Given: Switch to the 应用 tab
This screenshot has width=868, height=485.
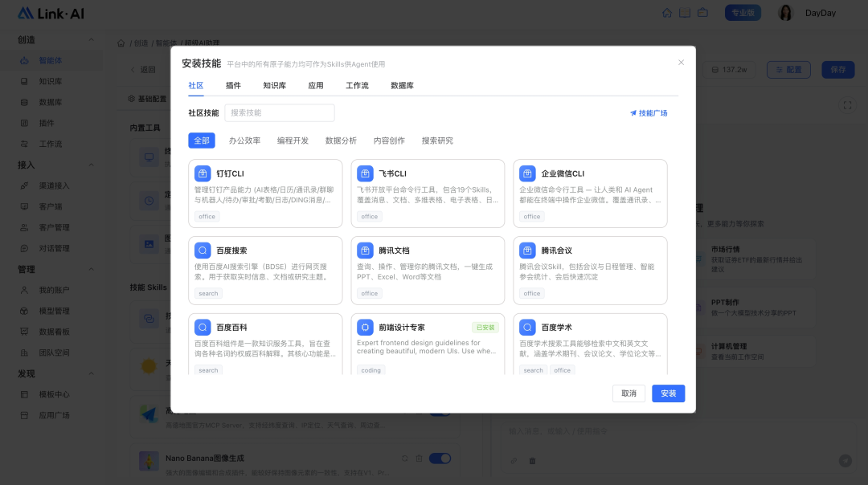Looking at the screenshot, I should coord(316,86).
